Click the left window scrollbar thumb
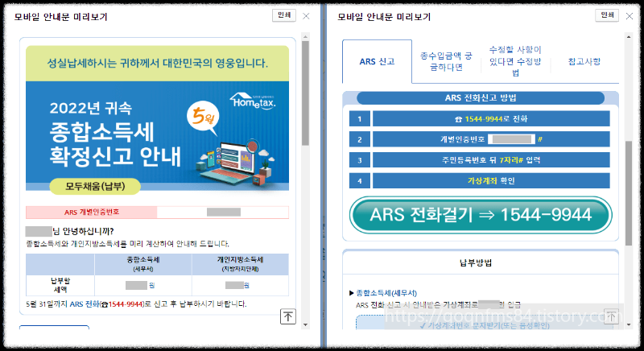 point(305,93)
